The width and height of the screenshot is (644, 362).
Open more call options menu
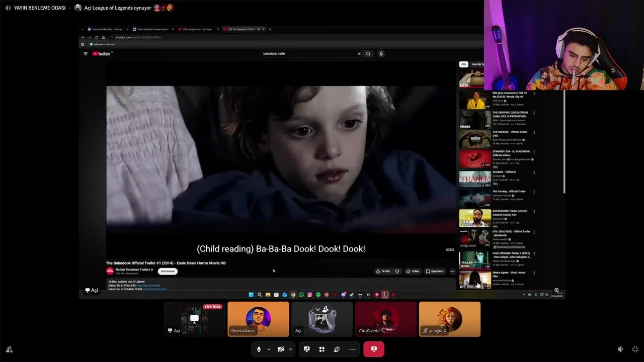point(352,349)
